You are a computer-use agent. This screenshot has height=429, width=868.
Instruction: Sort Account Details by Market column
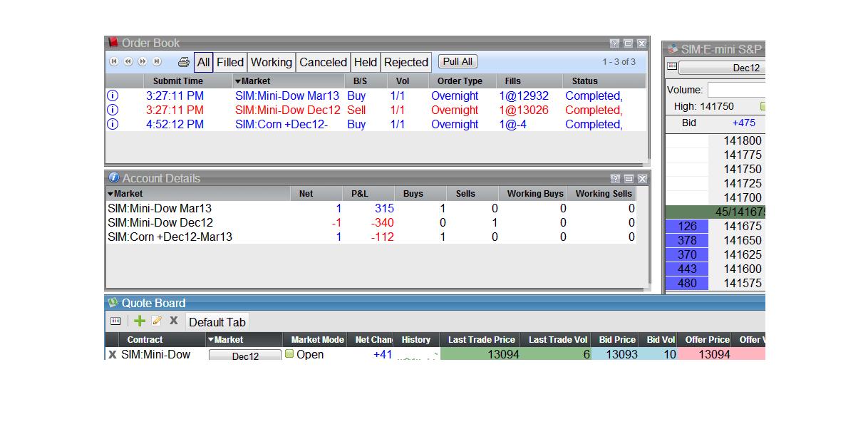(x=197, y=194)
